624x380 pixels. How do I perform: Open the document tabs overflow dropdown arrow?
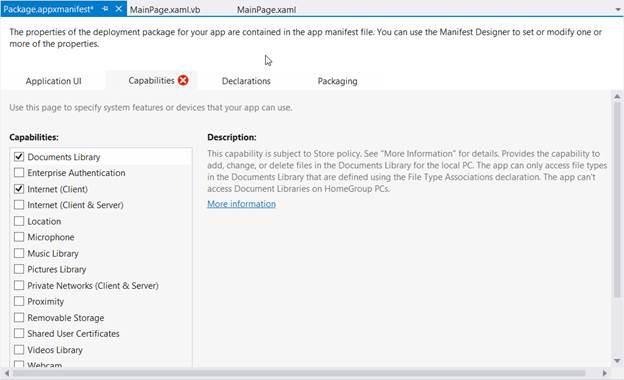click(x=618, y=9)
